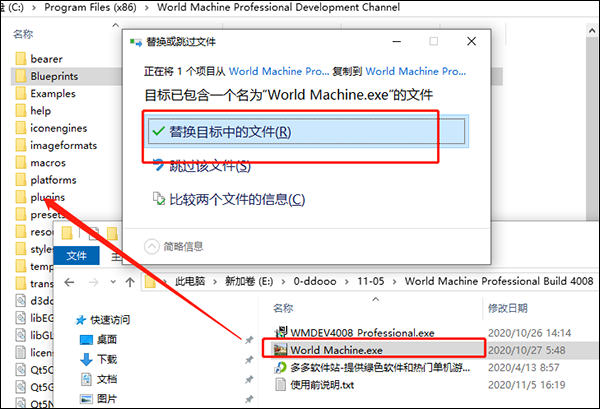This screenshot has width=600, height=409.
Task: Select the Examples folder
Action: [46, 93]
